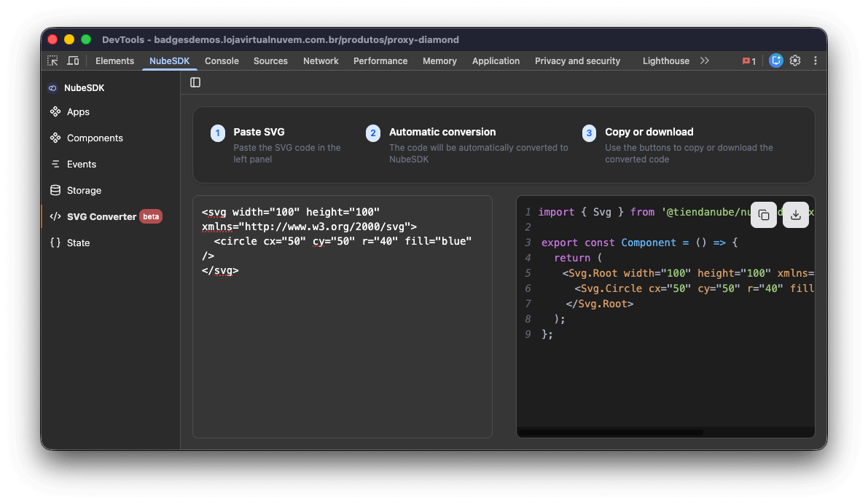Viewport: 868px width, 504px height.
Task: View the Events section in the sidebar
Action: tap(82, 164)
